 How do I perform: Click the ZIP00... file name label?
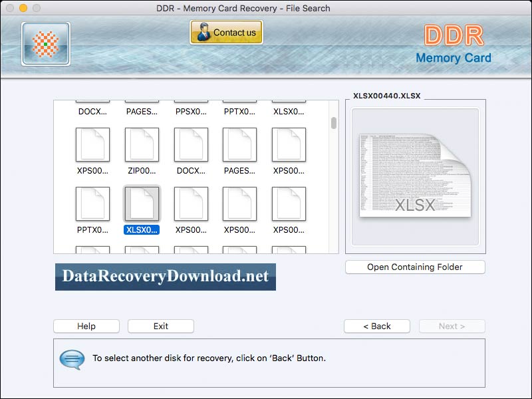(142, 171)
